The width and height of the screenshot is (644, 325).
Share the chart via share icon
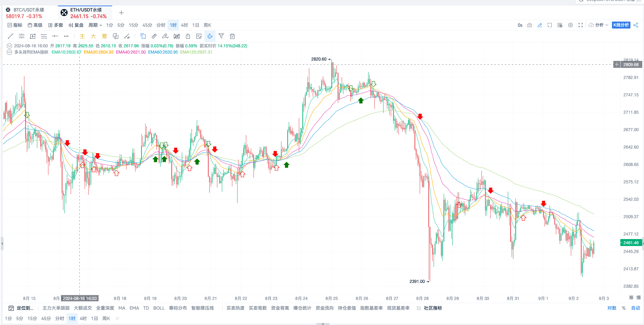click(x=636, y=25)
